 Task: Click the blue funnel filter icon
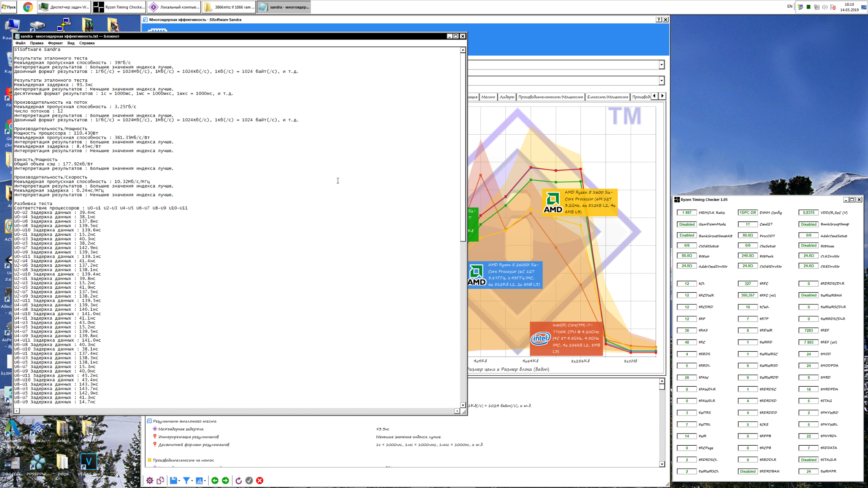tap(186, 481)
